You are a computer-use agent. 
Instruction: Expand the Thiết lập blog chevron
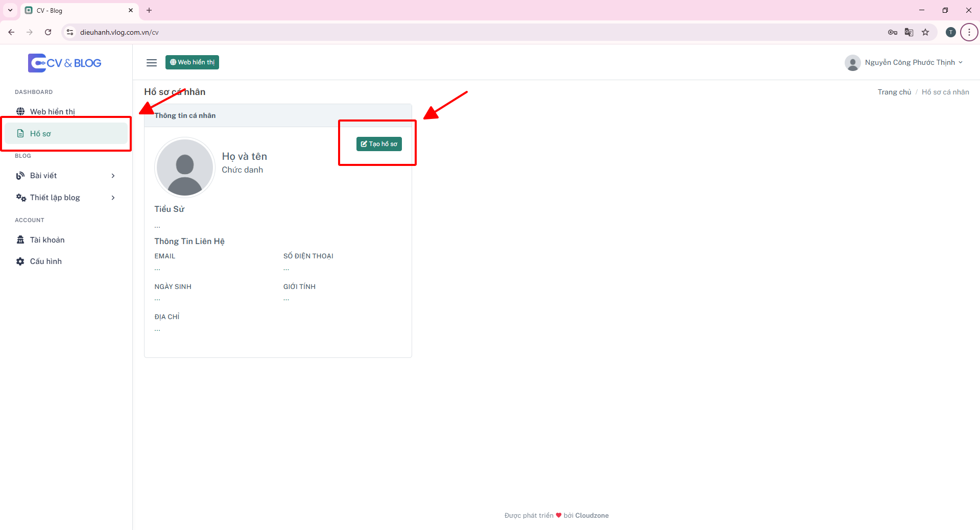pos(113,198)
